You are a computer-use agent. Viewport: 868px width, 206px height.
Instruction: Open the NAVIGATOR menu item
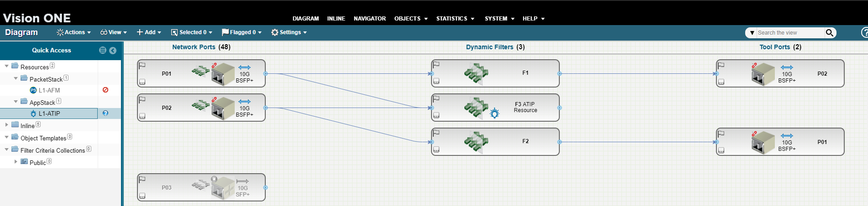(x=369, y=19)
